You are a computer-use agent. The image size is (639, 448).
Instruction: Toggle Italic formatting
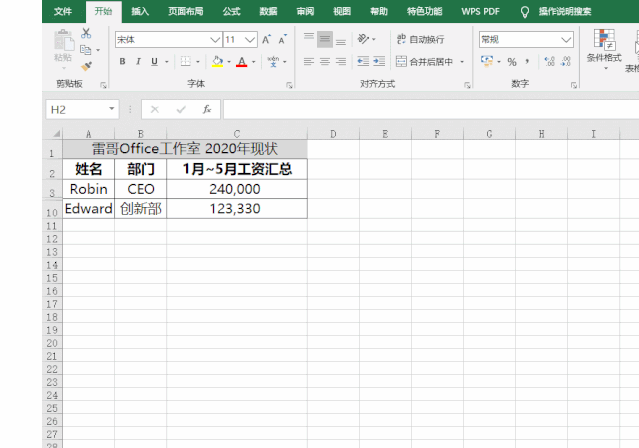pyautogui.click(x=138, y=62)
